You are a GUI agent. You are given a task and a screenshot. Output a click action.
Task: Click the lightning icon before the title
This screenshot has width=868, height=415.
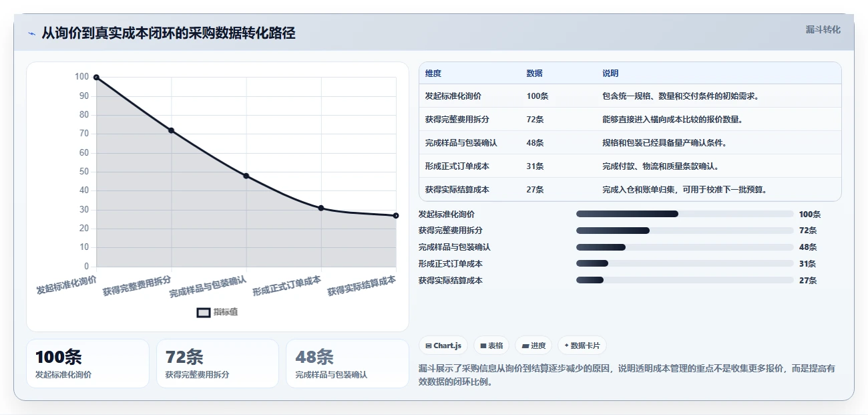click(31, 33)
